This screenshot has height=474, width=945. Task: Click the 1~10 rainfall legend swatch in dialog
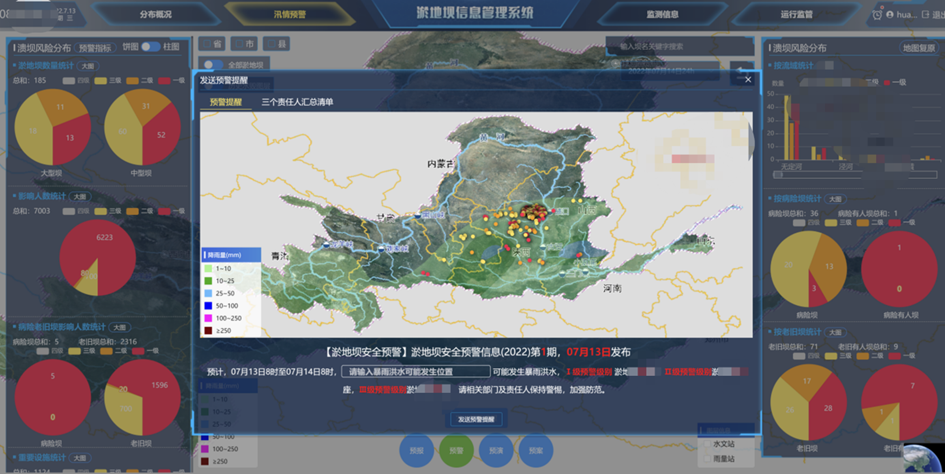tap(209, 268)
